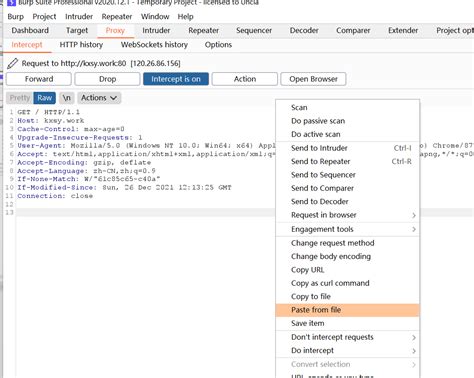Expand the Don't intercept requests submenu arrow
The width and height of the screenshot is (474, 378).
(x=414, y=337)
